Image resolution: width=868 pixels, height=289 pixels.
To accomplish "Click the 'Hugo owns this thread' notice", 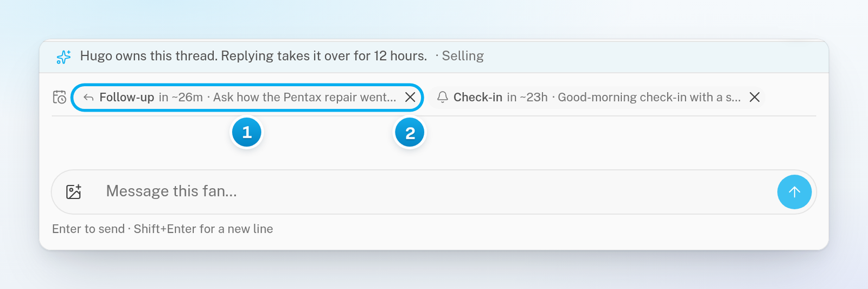I will (x=253, y=56).
